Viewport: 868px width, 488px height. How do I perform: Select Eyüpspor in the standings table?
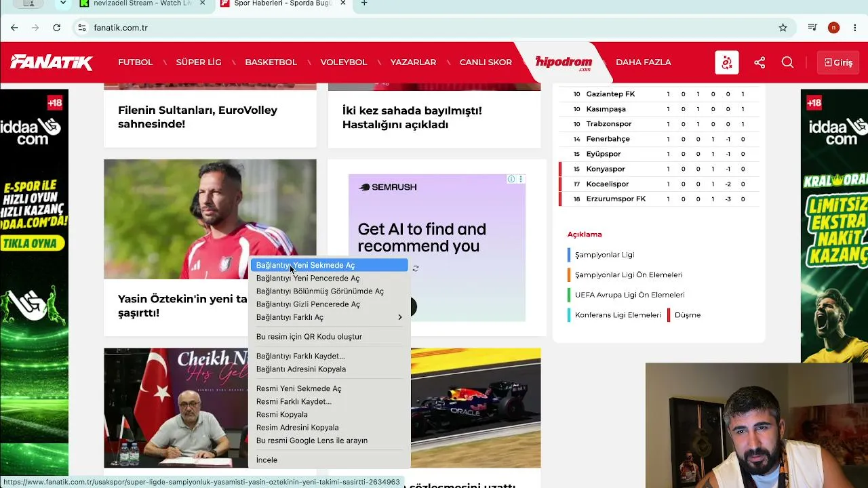click(604, 154)
